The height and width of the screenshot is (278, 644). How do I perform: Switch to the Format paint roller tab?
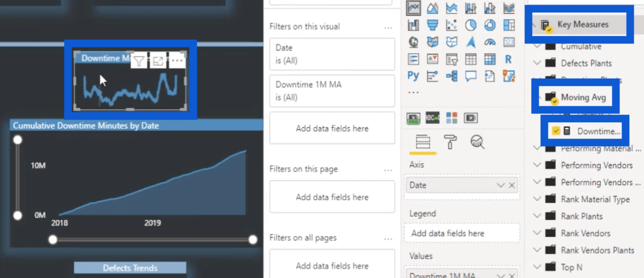click(x=450, y=143)
